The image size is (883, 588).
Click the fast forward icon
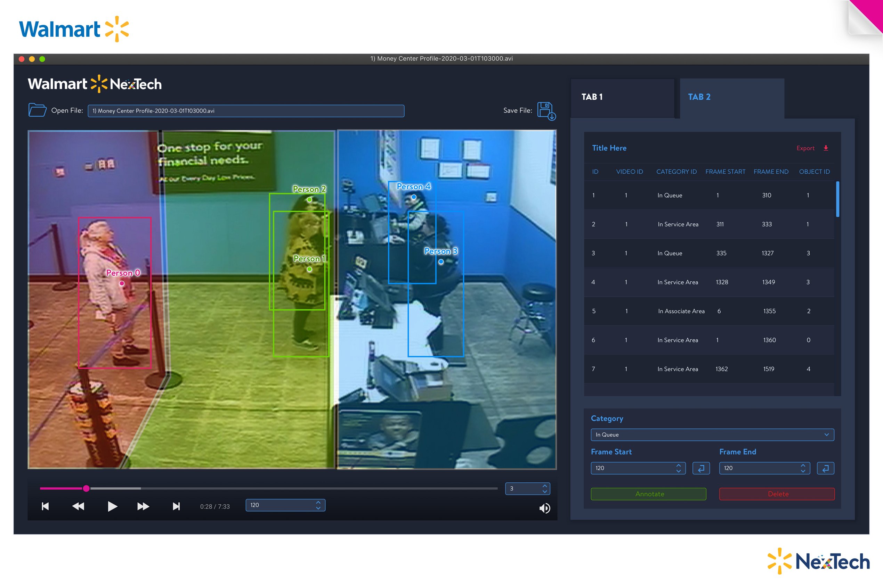(143, 506)
